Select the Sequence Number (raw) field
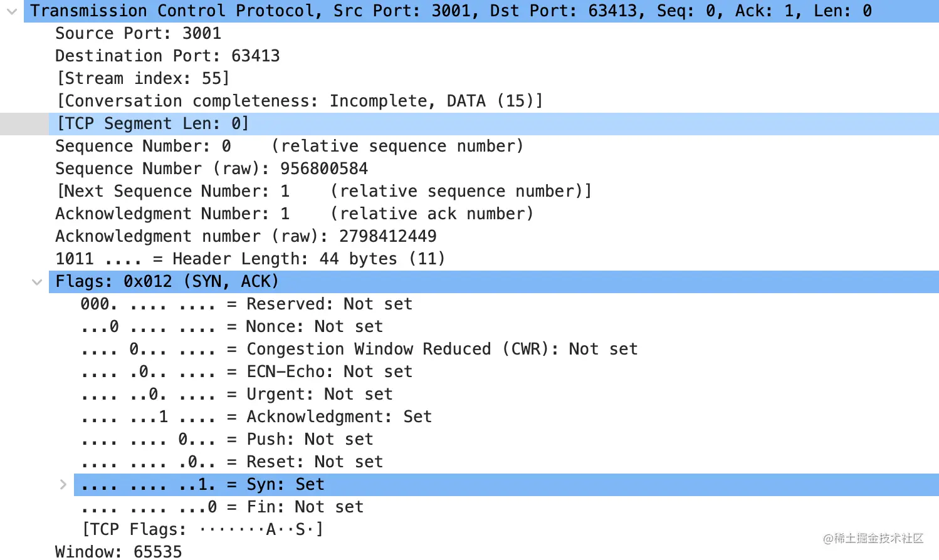 click(x=211, y=169)
